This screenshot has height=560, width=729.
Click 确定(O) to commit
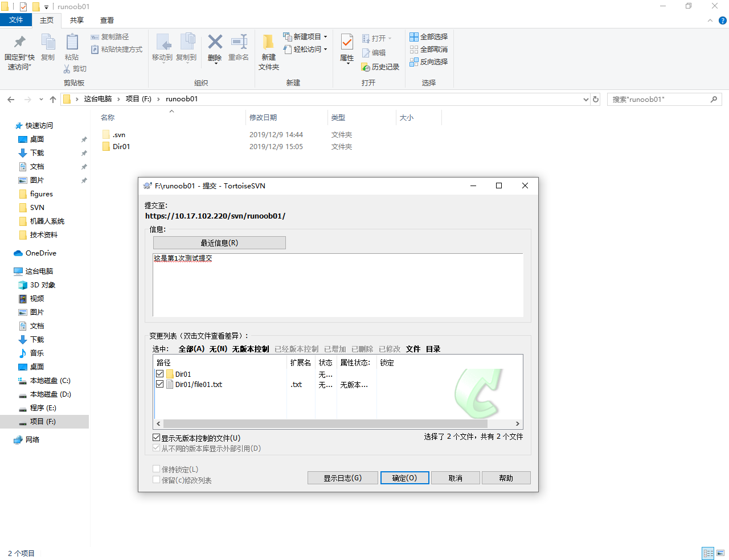(x=405, y=478)
